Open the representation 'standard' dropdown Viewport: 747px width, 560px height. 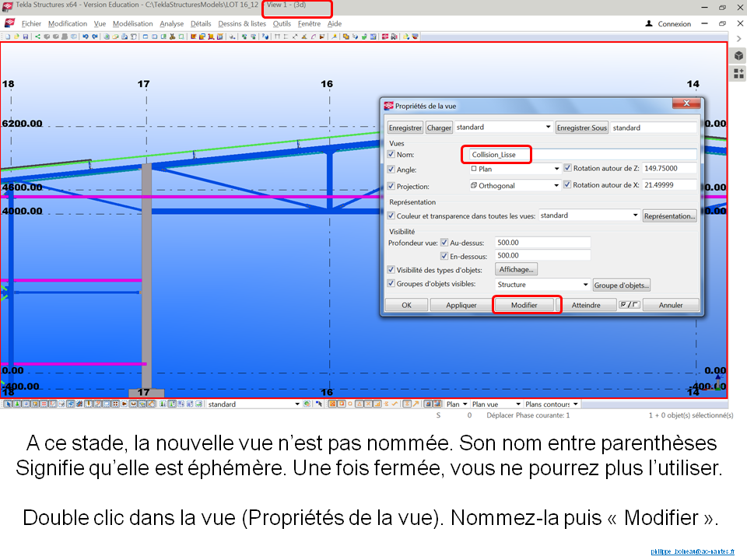click(635, 215)
